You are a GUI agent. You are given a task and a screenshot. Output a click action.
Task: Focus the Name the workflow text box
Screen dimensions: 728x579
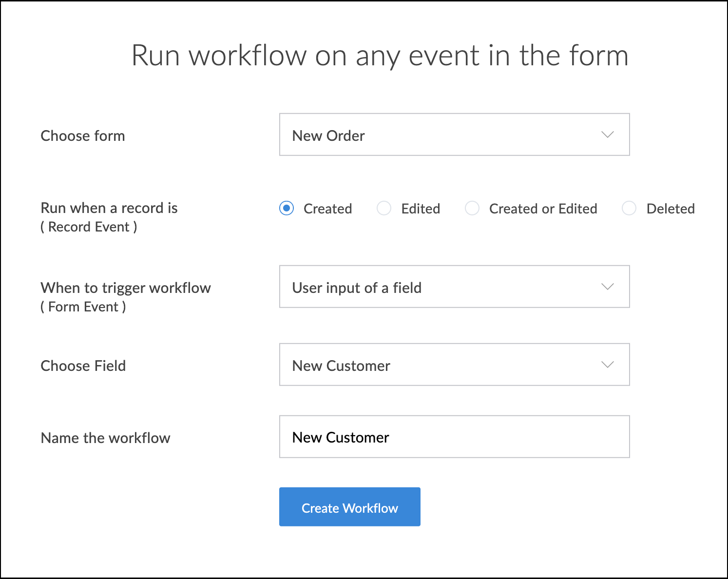tap(454, 437)
